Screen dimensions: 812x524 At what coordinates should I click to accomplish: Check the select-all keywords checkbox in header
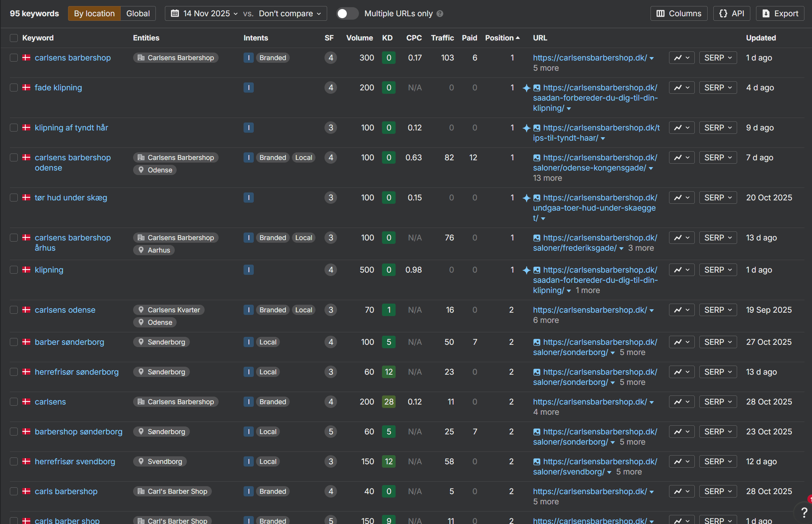click(x=14, y=38)
